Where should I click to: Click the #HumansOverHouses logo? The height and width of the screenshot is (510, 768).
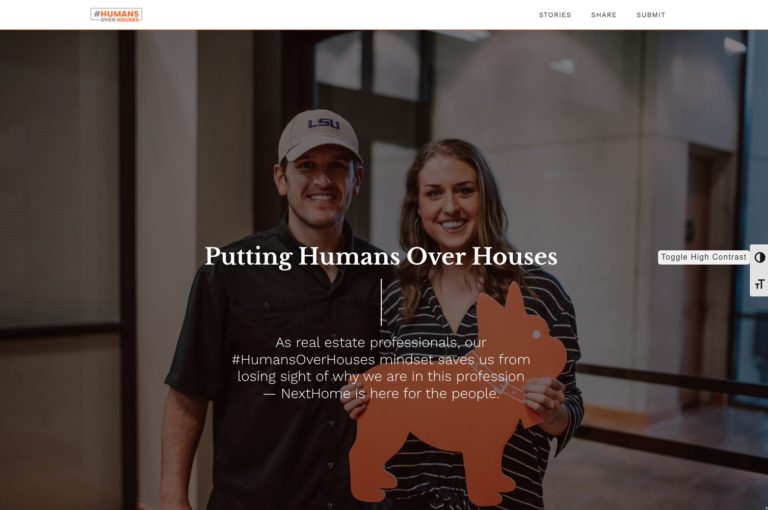tap(116, 15)
